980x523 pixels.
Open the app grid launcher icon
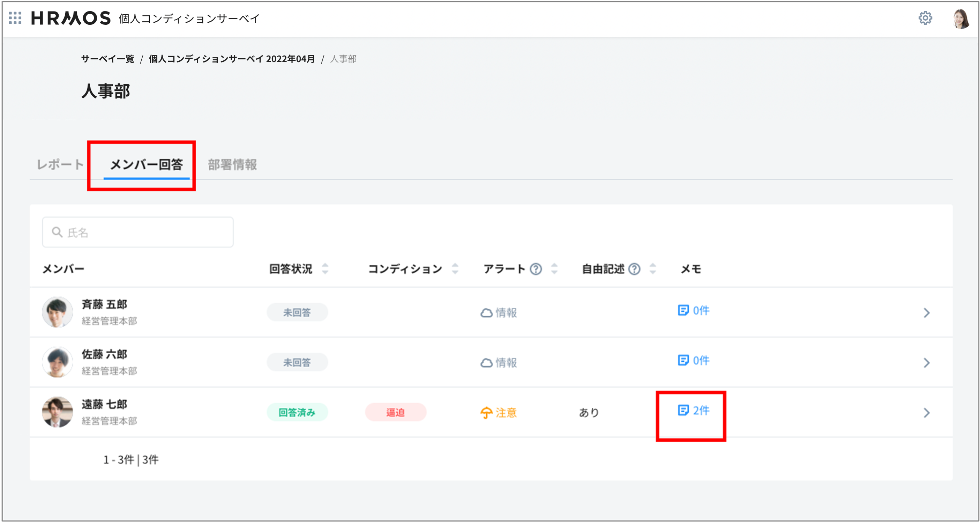pos(15,18)
